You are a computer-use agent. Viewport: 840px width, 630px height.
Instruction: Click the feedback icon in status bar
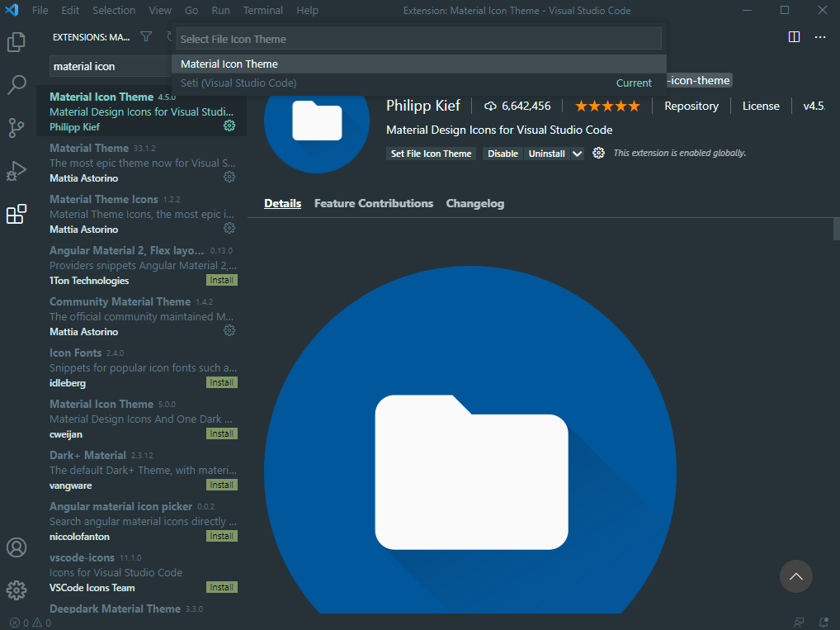pos(798,623)
